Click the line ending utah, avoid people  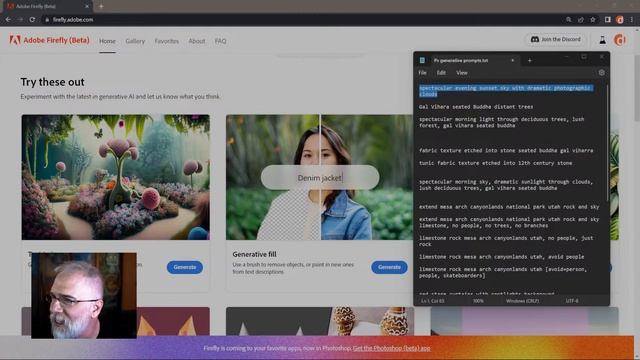502,257
